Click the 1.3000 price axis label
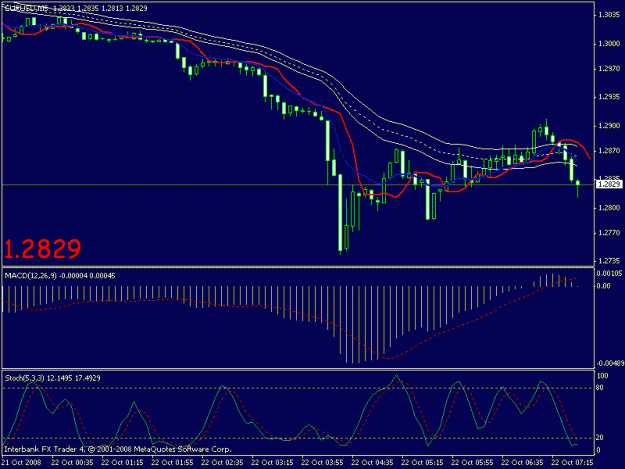 [609, 44]
